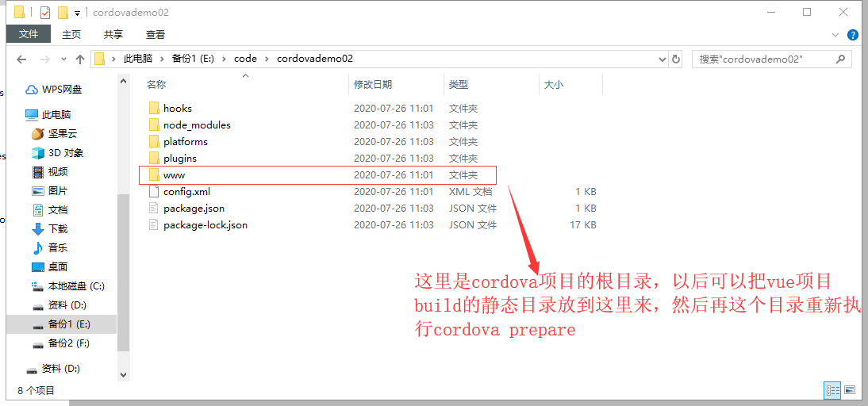Go up one folder level

[x=79, y=59]
